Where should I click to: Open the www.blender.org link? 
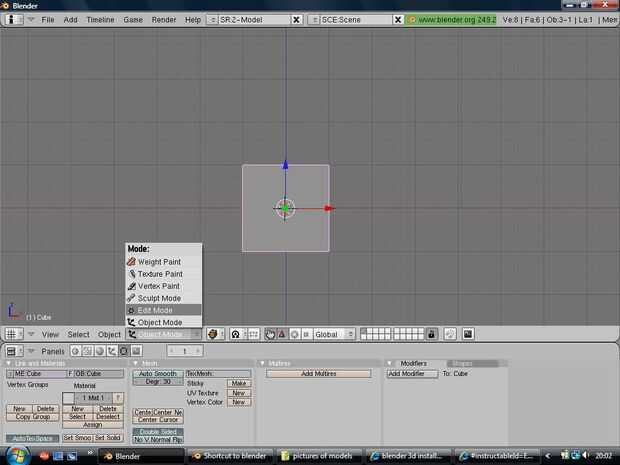451,19
